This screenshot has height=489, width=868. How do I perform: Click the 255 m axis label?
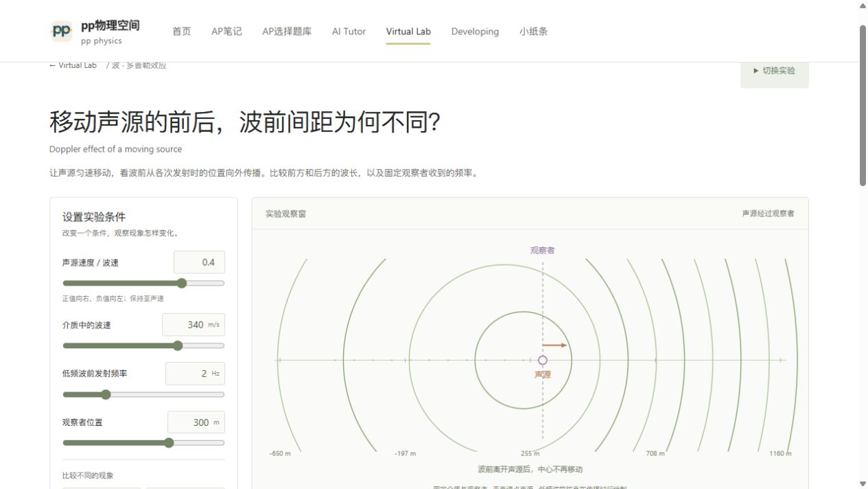click(x=530, y=453)
